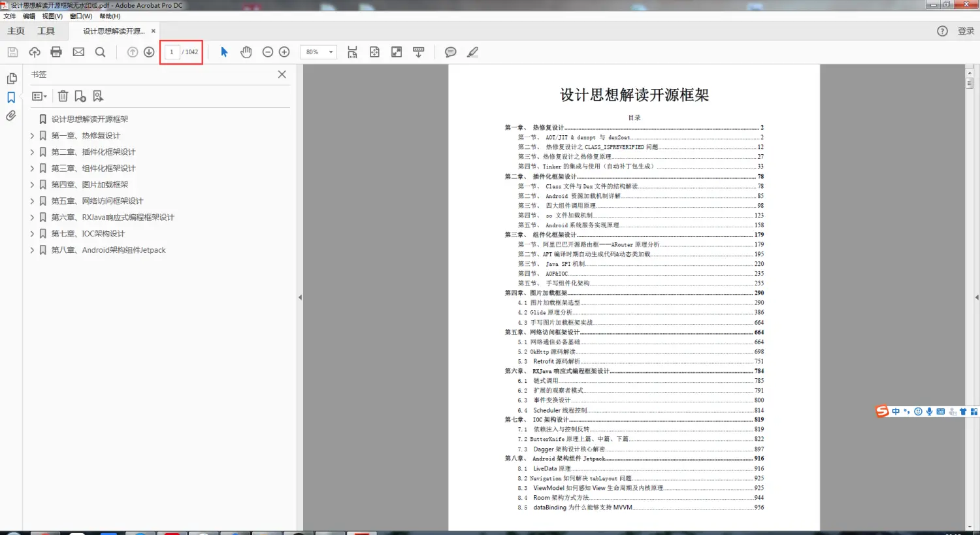Click the page number input field
Viewport: 980px width, 535px height.
(172, 52)
